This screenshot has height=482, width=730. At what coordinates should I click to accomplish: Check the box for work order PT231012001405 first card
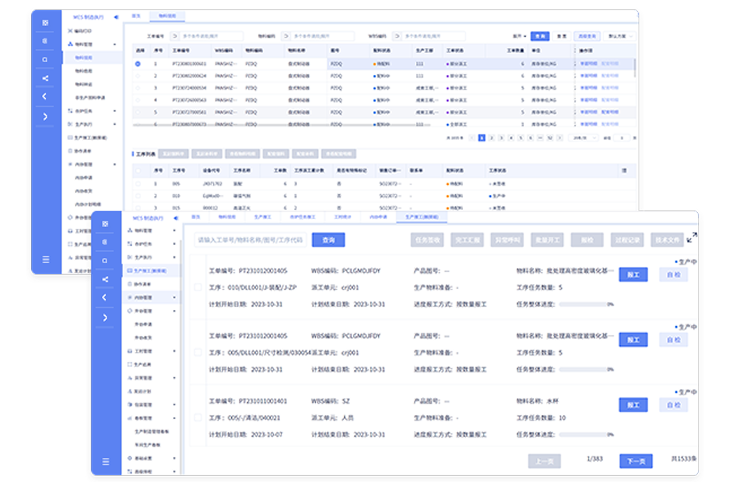pyautogui.click(x=198, y=288)
